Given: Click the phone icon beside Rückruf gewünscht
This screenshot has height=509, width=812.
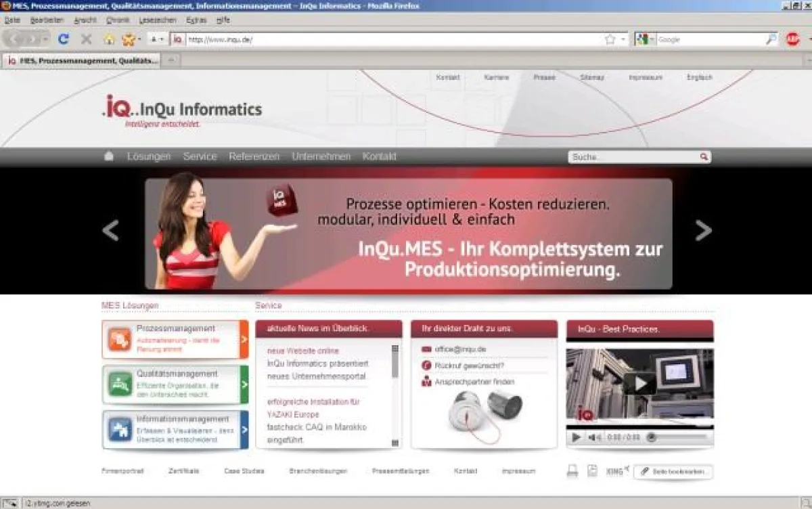Looking at the screenshot, I should click(x=426, y=366).
